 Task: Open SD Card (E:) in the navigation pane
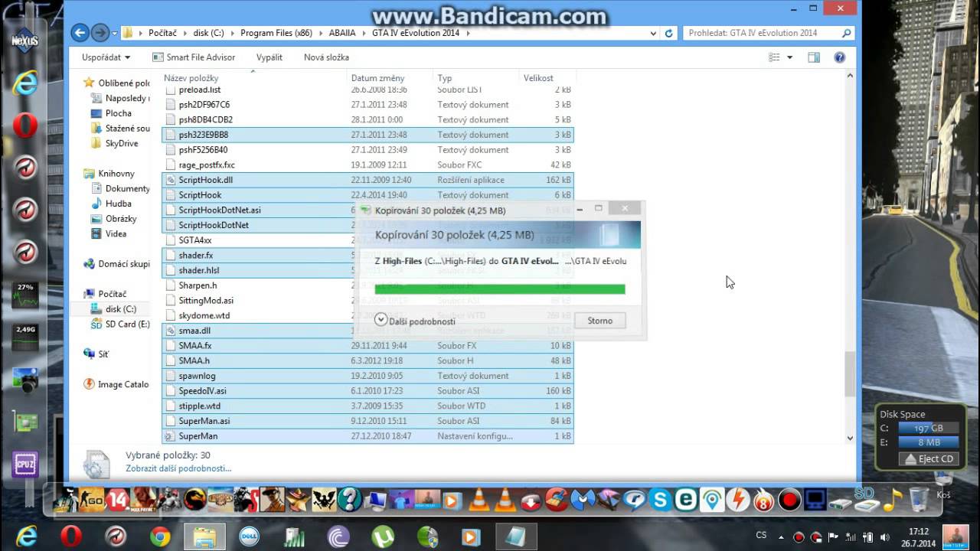tap(120, 324)
